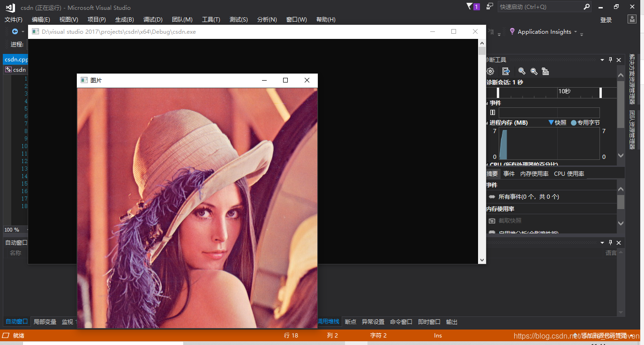644x345 pixels.
Task: Switch to the CPU 使用率 tab
Action: point(569,173)
